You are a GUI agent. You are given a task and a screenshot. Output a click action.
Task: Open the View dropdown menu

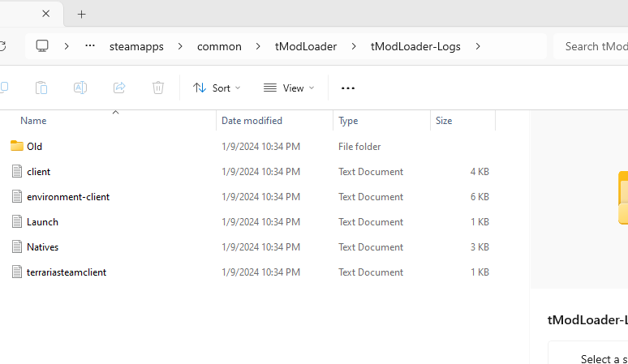coord(289,88)
